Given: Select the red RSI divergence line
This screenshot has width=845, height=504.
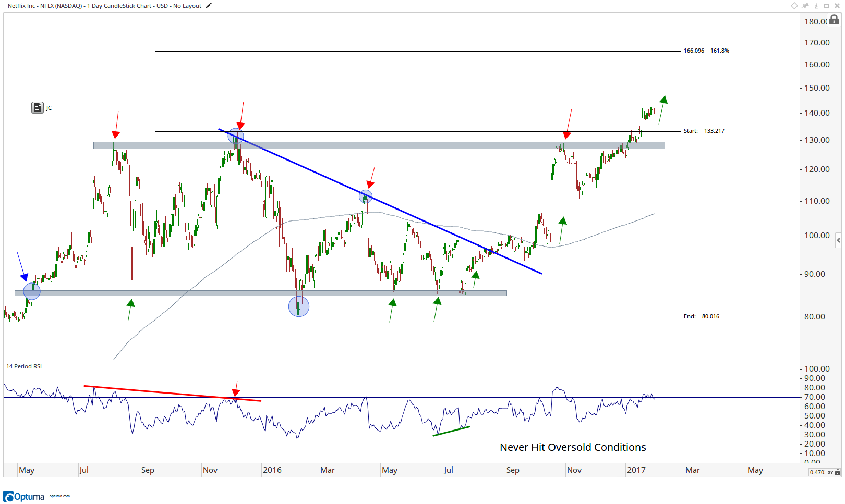Looking at the screenshot, I should point(172,393).
